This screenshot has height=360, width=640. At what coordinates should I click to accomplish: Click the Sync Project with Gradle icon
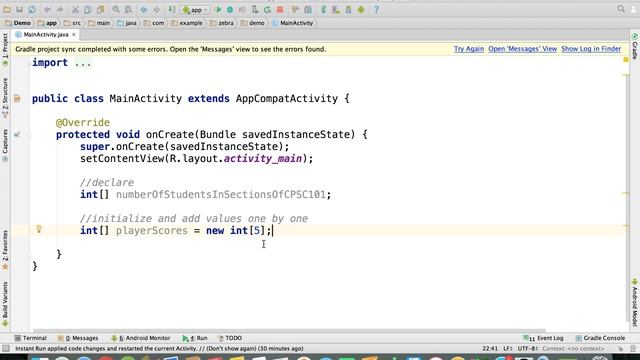pyautogui.click(x=324, y=9)
